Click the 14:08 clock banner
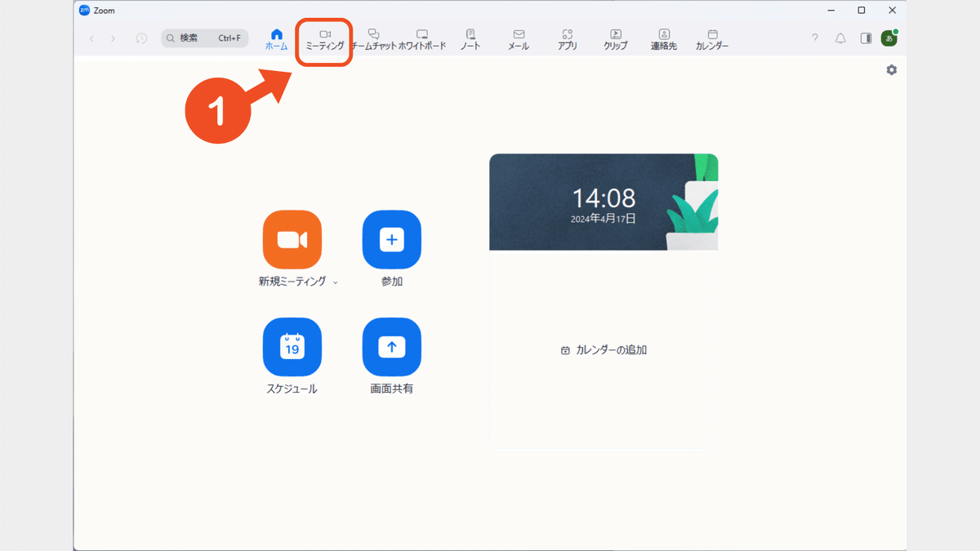The height and width of the screenshot is (551, 980). 604,202
